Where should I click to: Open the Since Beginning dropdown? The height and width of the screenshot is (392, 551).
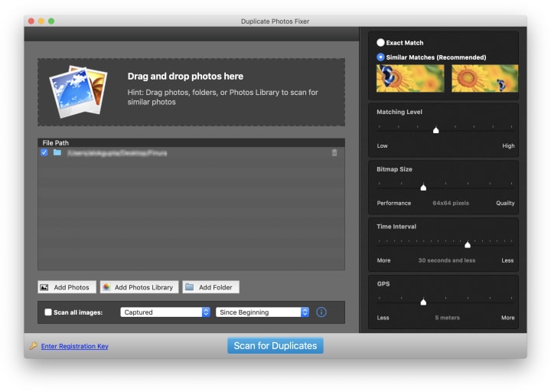262,312
